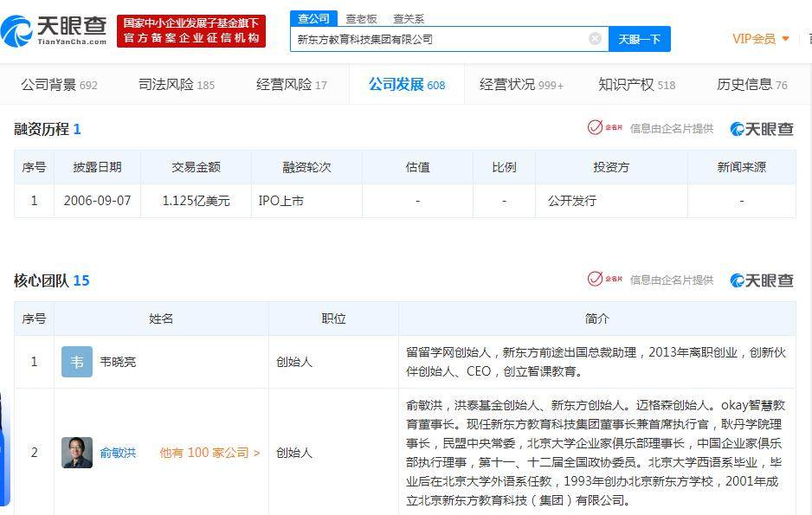
Task: Switch to the 查公司 search tab
Action: click(314, 19)
